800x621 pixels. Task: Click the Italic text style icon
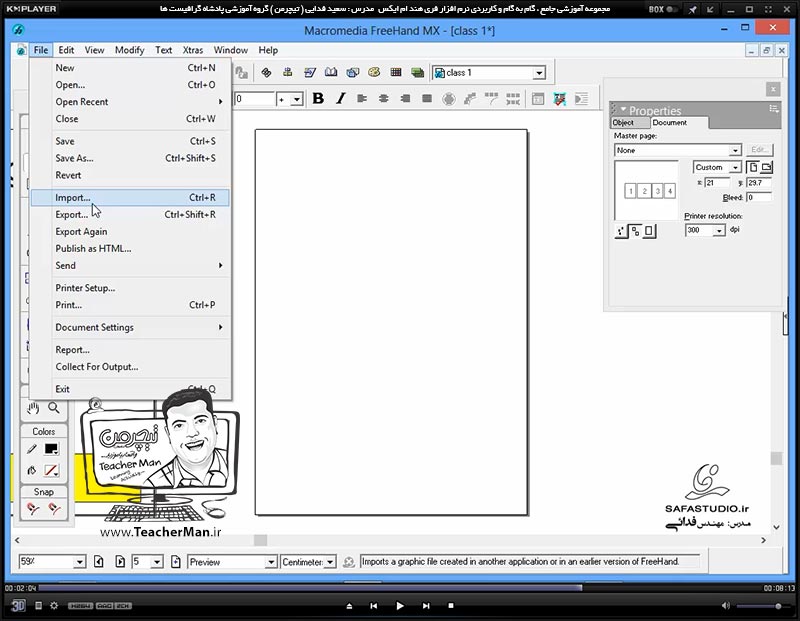click(340, 98)
